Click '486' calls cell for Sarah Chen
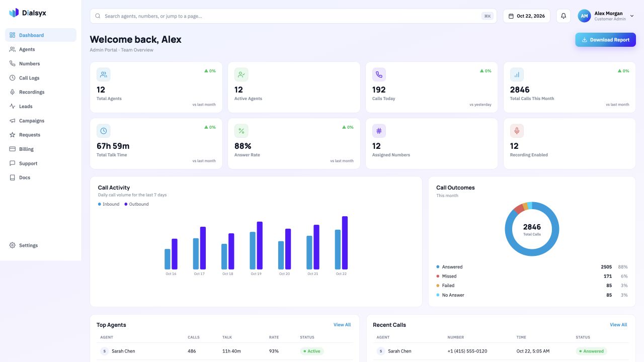Viewport: 644px width, 362px height. [x=192, y=351]
